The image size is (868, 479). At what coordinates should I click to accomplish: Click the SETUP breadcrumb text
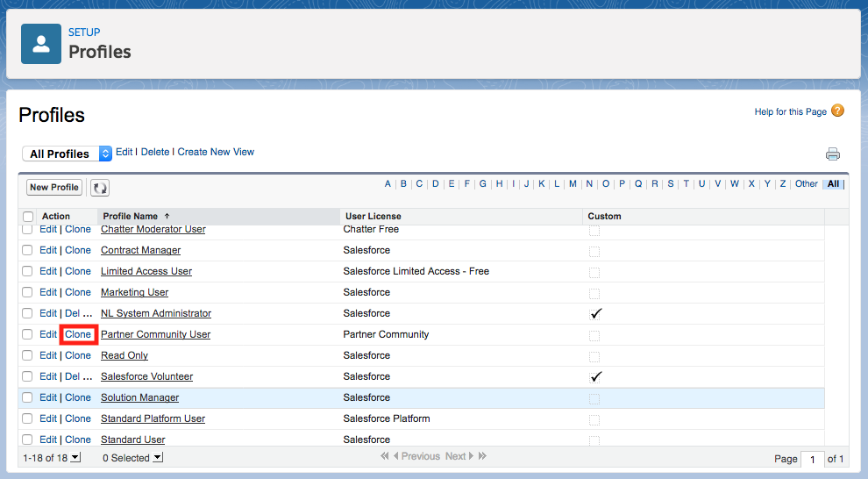click(84, 32)
